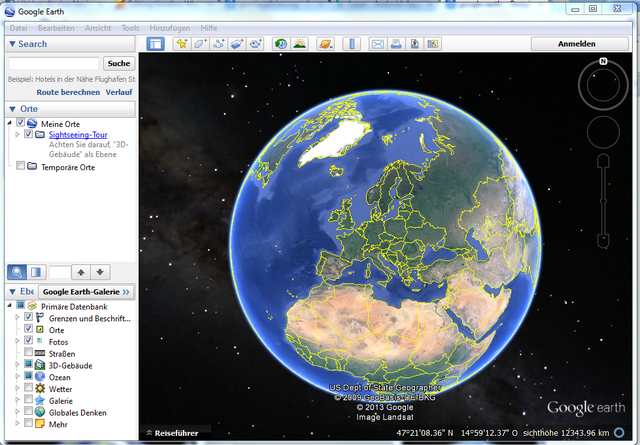The height and width of the screenshot is (445, 640).
Task: Enable the Wetter layer checkbox
Action: pos(28,387)
